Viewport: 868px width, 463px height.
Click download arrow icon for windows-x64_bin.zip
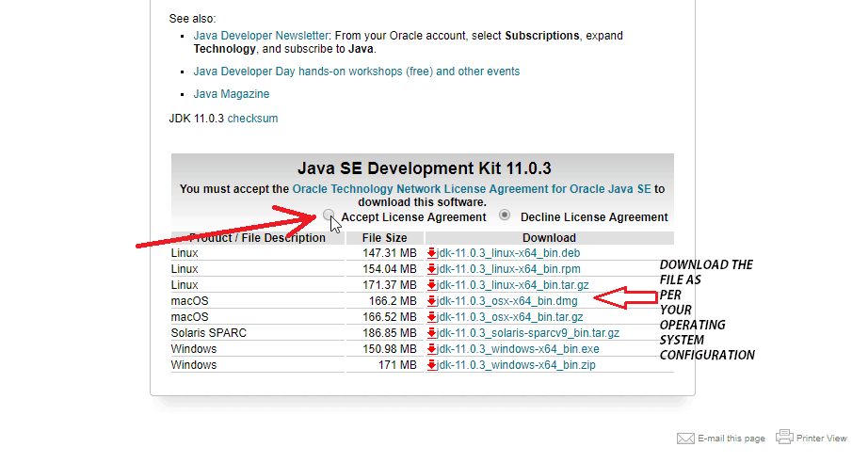431,365
